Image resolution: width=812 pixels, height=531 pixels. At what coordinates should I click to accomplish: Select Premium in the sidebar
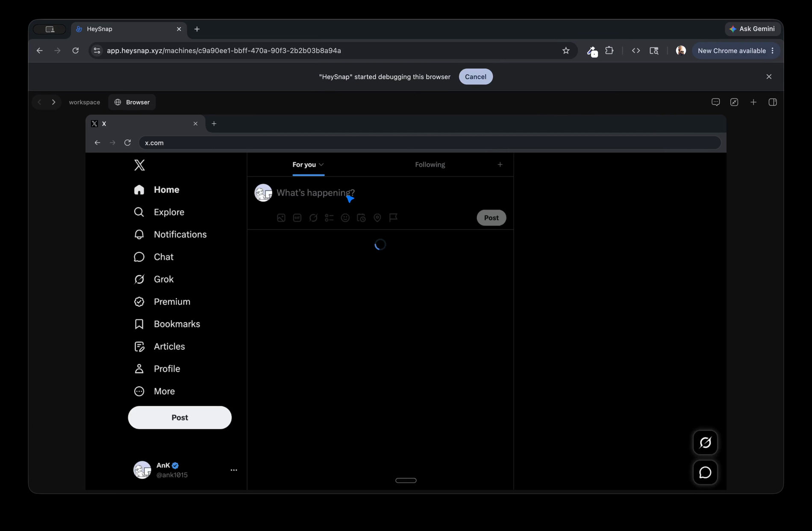pos(162,302)
